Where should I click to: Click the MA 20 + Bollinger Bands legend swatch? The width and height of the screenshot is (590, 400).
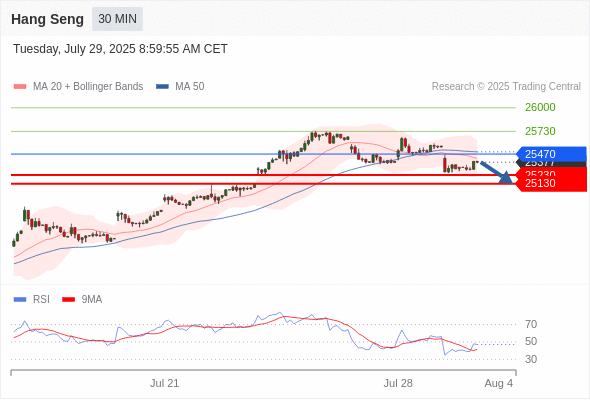point(20,87)
